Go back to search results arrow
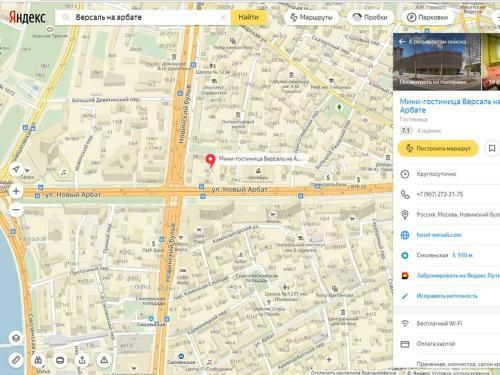500x375 pixels. pos(402,42)
